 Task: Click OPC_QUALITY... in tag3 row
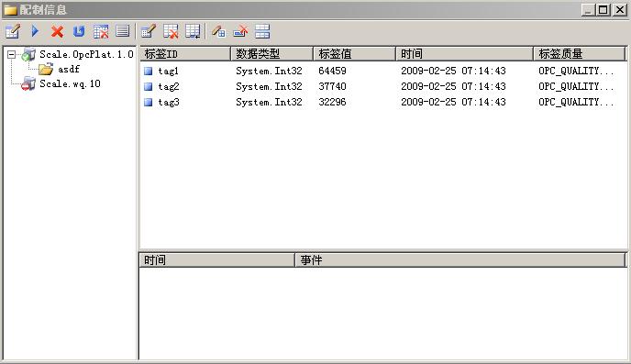[x=576, y=102]
